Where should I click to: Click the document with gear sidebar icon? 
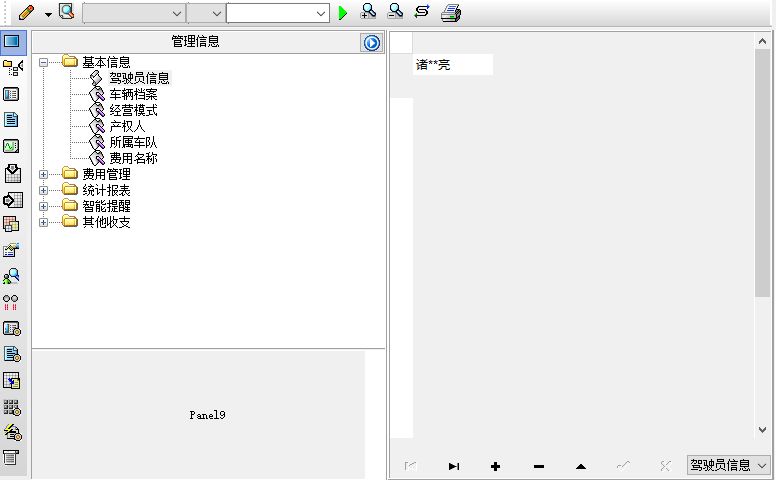(12, 354)
